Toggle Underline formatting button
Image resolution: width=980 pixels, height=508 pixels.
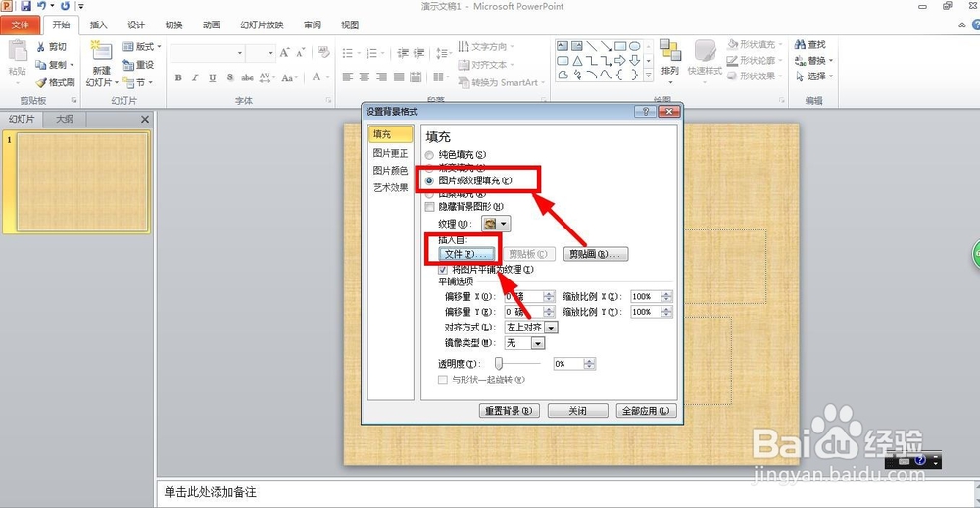click(213, 78)
